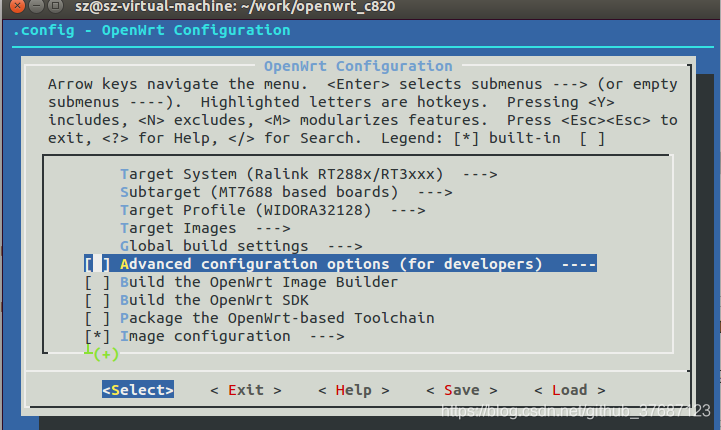
Task: Click the < Save > button
Action: (x=462, y=390)
